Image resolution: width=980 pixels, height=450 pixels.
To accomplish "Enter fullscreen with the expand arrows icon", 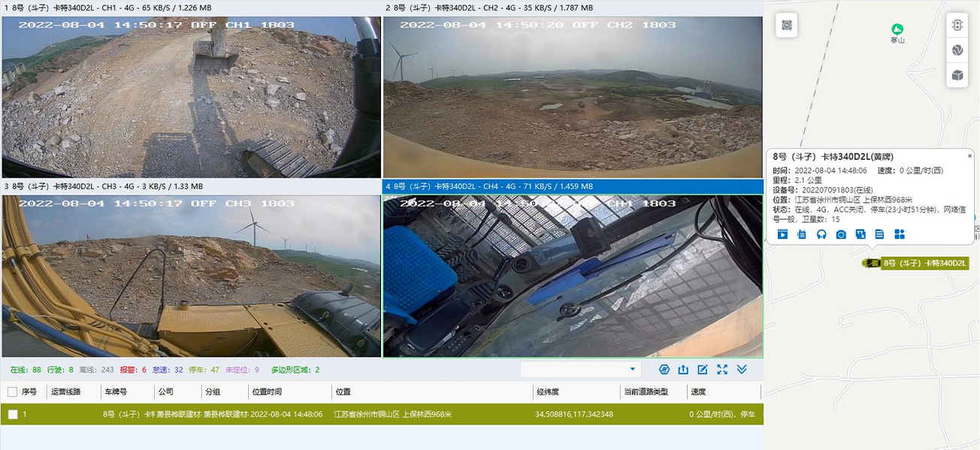I will coord(722,370).
